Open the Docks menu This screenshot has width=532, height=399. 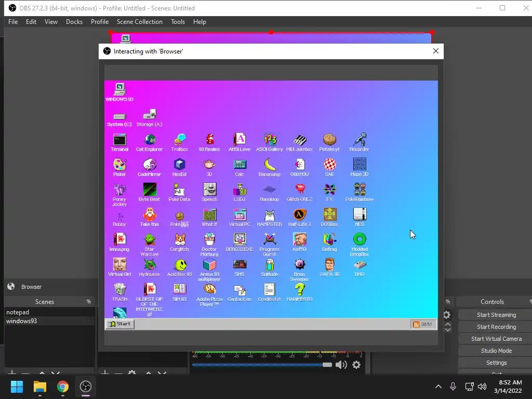click(74, 22)
